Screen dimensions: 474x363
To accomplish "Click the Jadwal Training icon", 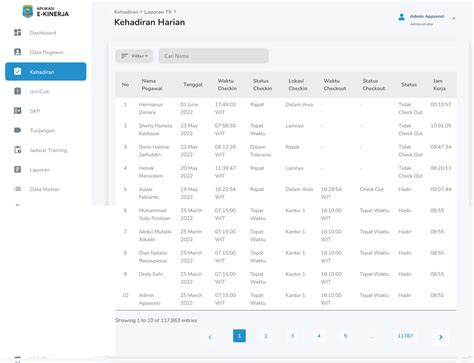I will click(18, 150).
